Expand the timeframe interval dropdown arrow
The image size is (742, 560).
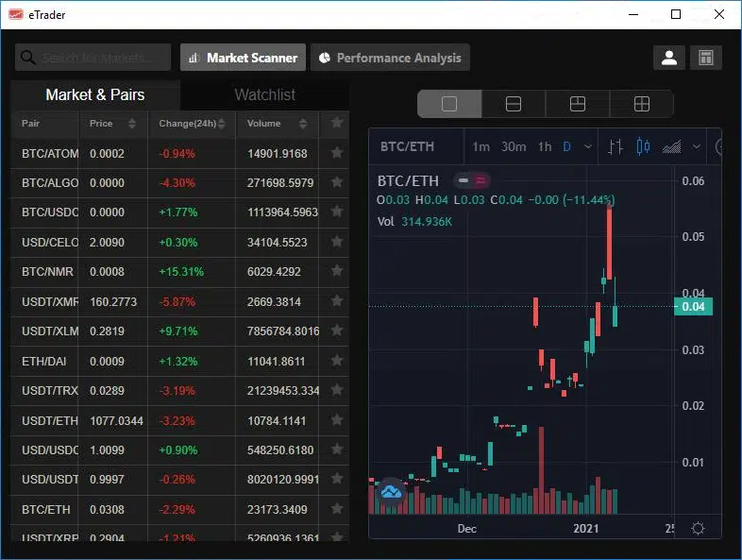(x=588, y=146)
